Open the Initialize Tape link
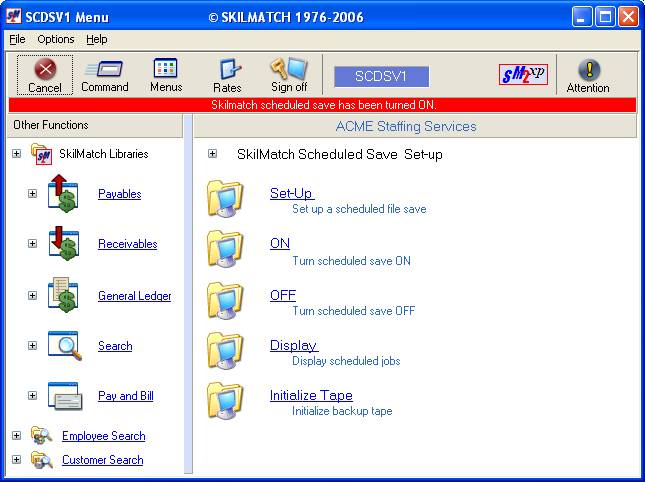 click(311, 395)
